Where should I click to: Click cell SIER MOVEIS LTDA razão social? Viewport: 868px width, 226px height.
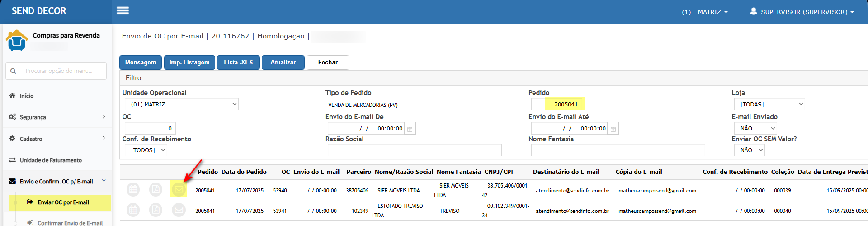[x=399, y=191]
